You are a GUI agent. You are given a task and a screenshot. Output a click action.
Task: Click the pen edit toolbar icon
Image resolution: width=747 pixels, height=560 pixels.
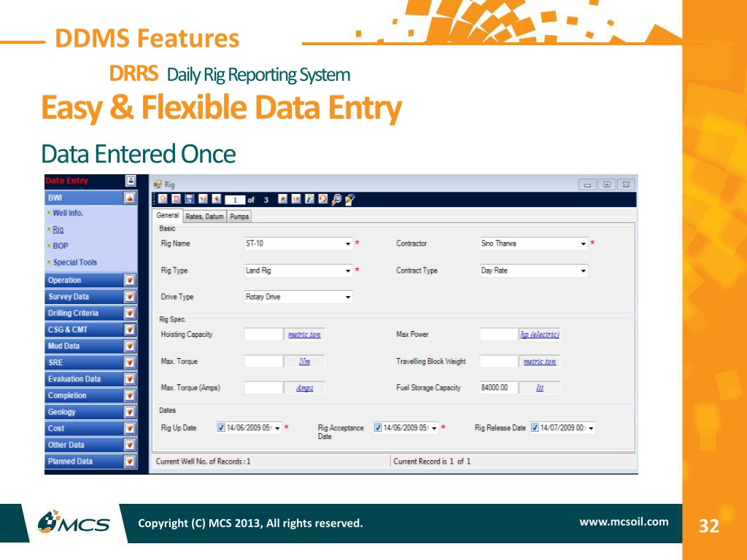(349, 200)
